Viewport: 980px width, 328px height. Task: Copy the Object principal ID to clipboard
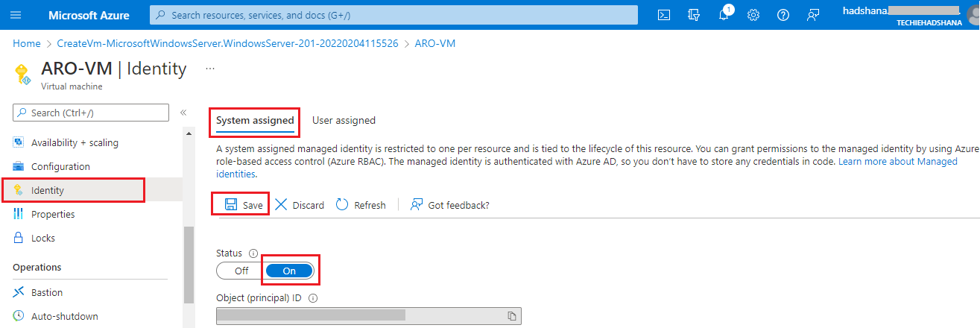512,316
